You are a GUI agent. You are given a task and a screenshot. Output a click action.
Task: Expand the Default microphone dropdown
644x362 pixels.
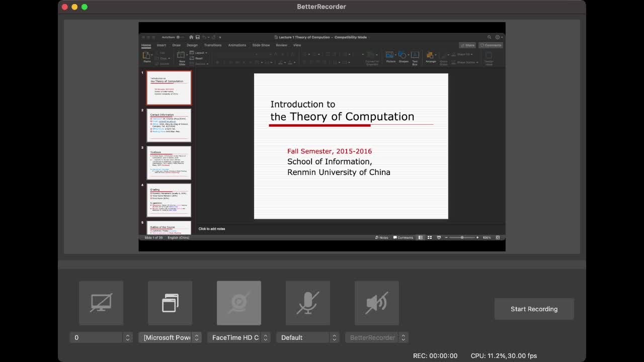(308, 337)
